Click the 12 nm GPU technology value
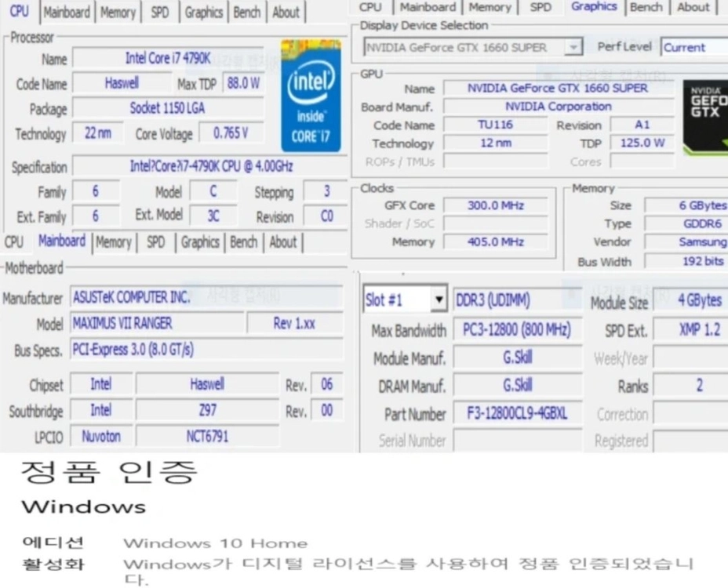This screenshot has width=728, height=588. (x=495, y=143)
